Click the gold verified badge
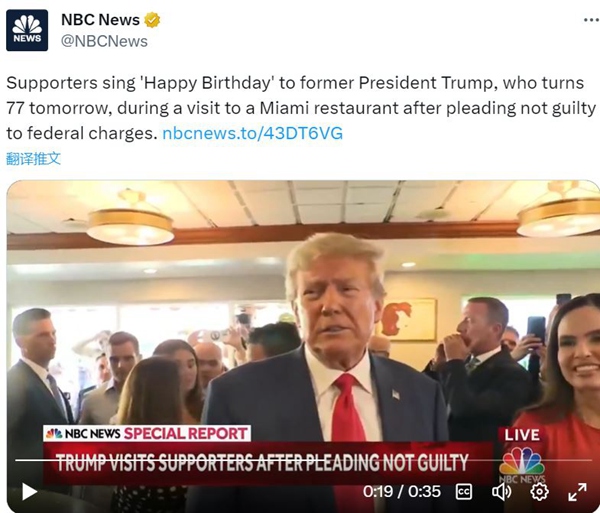Viewport: 600px width, 513px height. pos(152,20)
